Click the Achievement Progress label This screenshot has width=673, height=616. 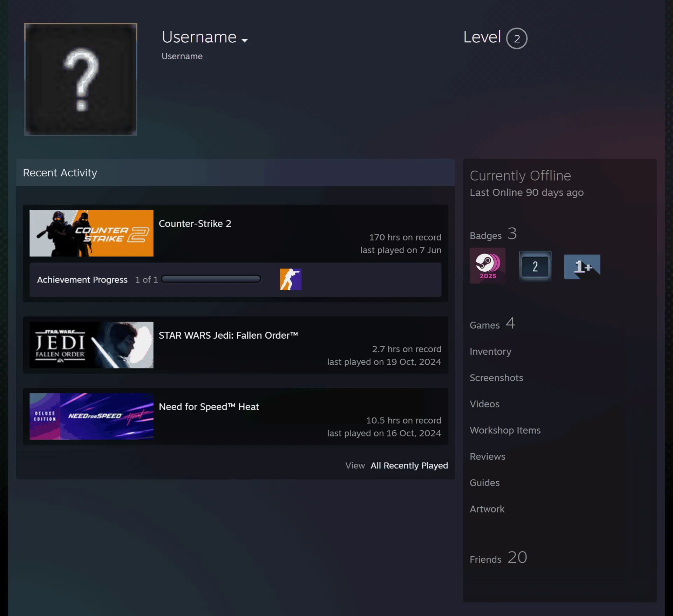coord(82,280)
